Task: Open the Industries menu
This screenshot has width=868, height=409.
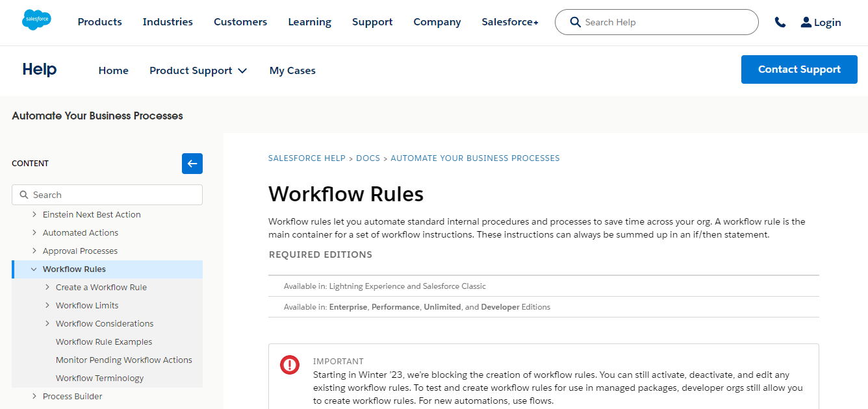Action: click(168, 22)
